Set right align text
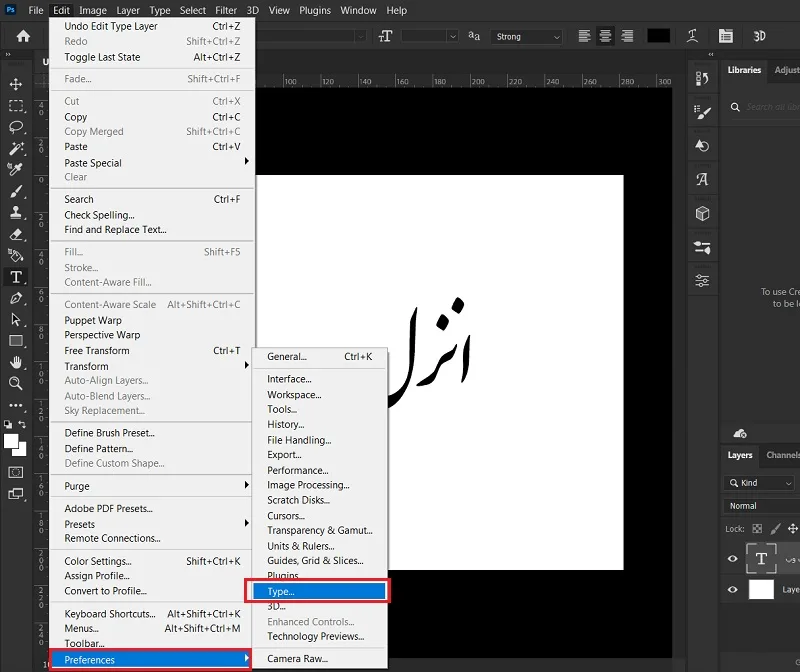This screenshot has width=800, height=672. (627, 36)
